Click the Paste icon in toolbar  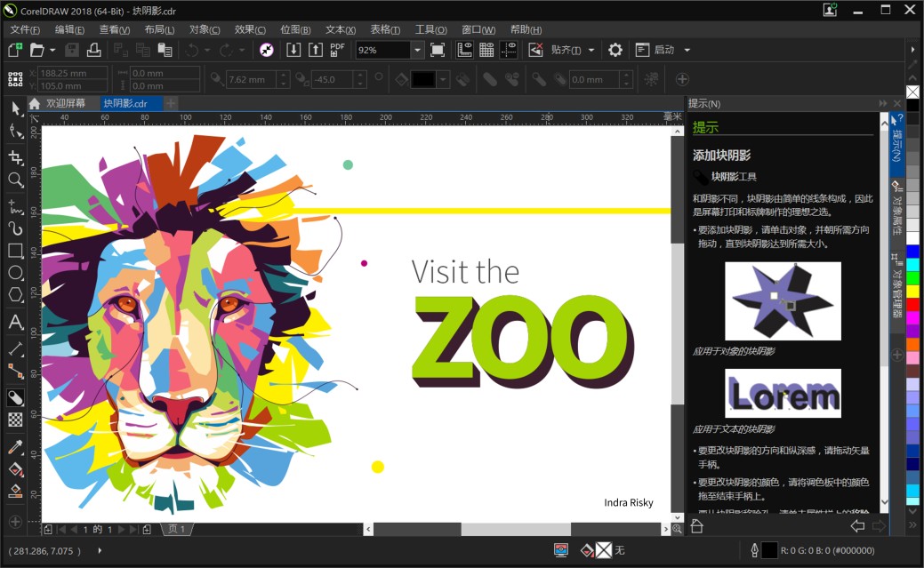coord(165,50)
